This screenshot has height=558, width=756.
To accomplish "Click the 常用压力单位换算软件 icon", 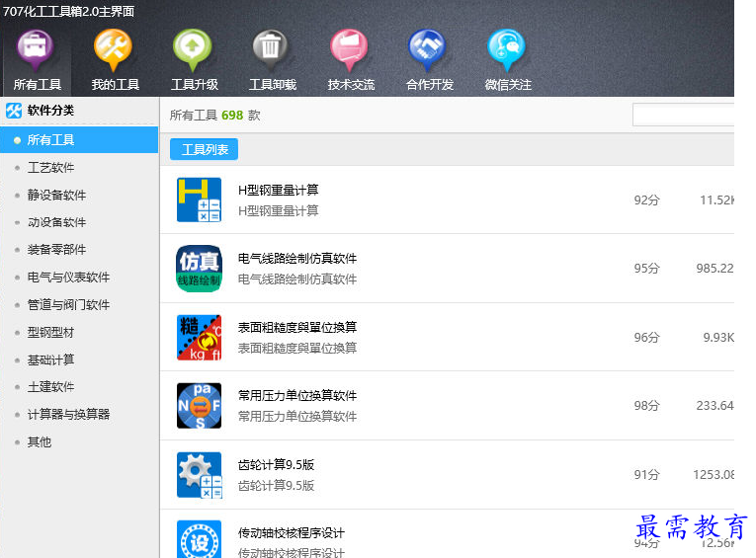I will coord(199,406).
